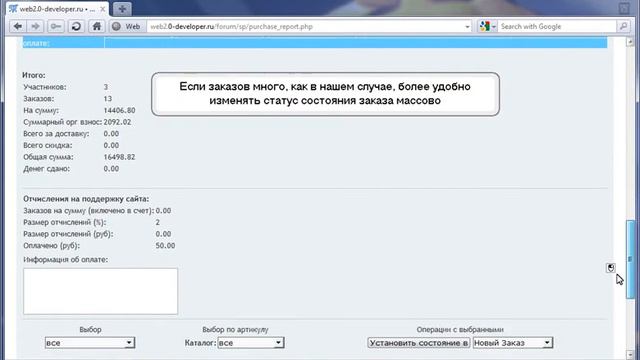This screenshot has height=360, width=640.
Task: Close the web2.0-developer.ru tab
Action: (102, 9)
